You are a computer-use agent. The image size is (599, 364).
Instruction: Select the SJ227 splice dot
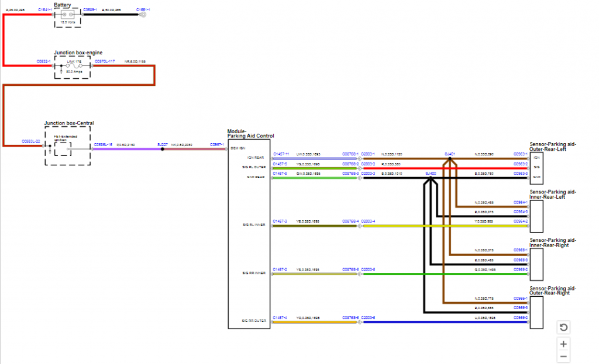pos(163,149)
